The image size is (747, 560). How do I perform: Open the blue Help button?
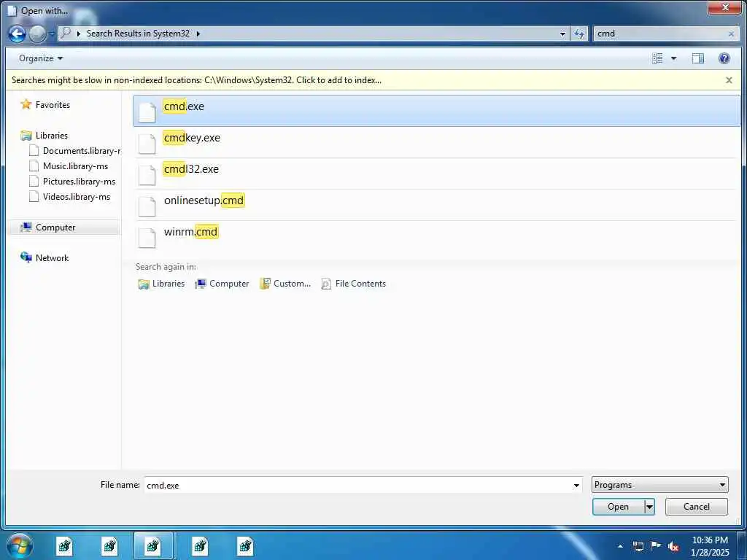(x=724, y=58)
